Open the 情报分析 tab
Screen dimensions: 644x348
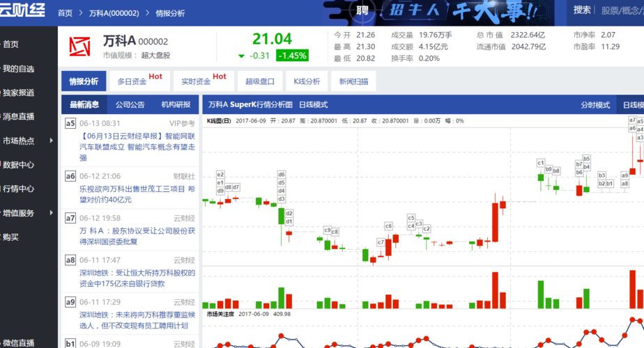pyautogui.click(x=84, y=81)
